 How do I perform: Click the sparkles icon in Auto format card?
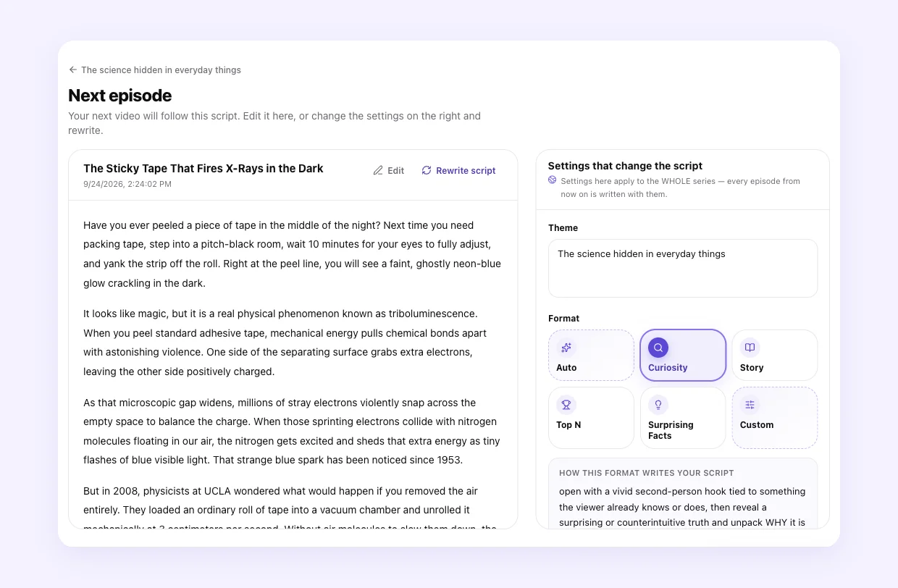click(x=566, y=348)
